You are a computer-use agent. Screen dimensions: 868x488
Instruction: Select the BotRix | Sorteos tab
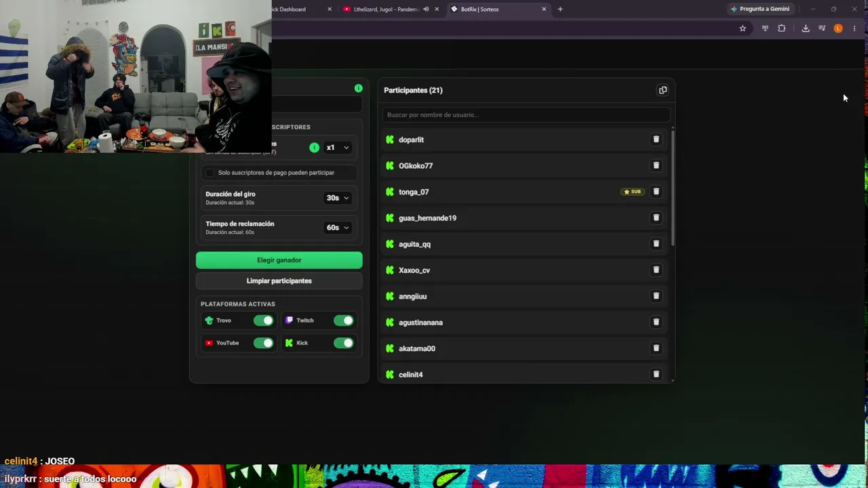click(498, 9)
